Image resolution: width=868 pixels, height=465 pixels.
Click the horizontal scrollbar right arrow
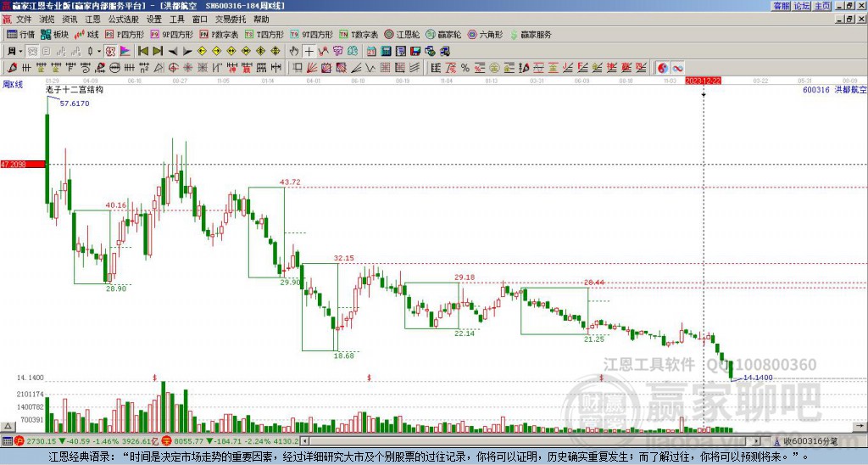[757, 441]
